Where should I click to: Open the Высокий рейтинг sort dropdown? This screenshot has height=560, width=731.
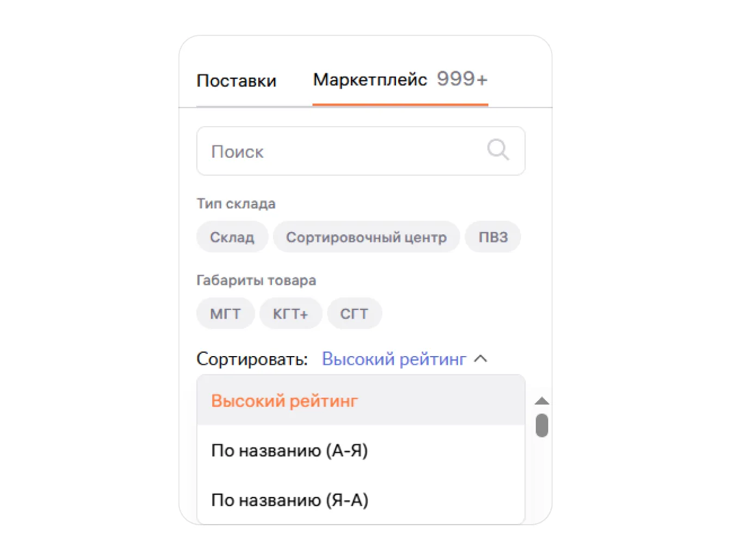click(394, 359)
